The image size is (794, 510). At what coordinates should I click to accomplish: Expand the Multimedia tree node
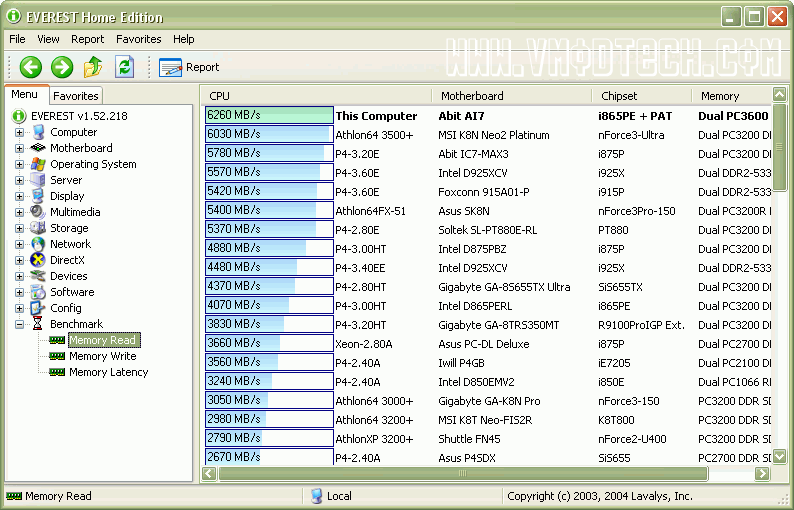coord(19,212)
